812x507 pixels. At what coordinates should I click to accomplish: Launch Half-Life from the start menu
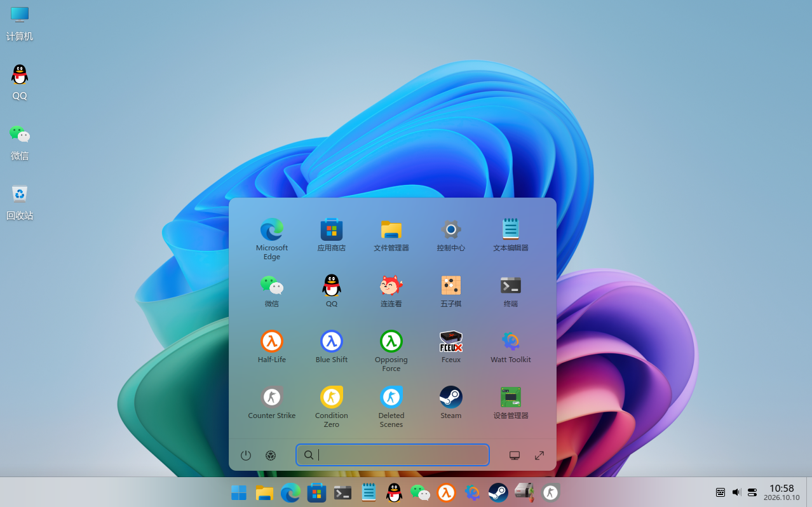coord(272,346)
